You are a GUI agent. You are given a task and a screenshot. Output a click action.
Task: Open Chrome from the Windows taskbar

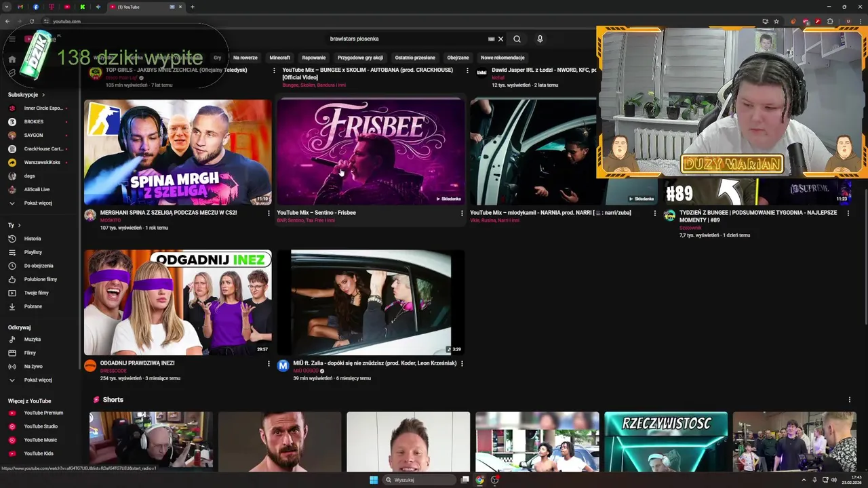click(x=480, y=480)
